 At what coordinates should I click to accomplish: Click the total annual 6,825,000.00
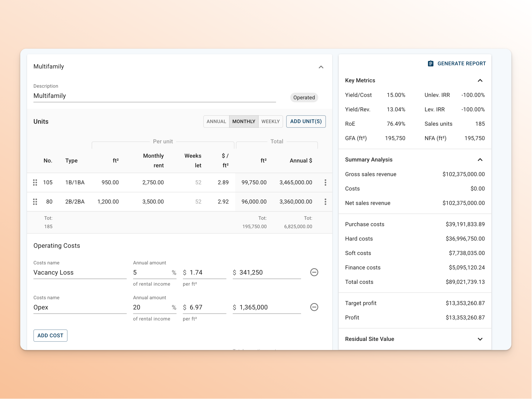(x=298, y=227)
